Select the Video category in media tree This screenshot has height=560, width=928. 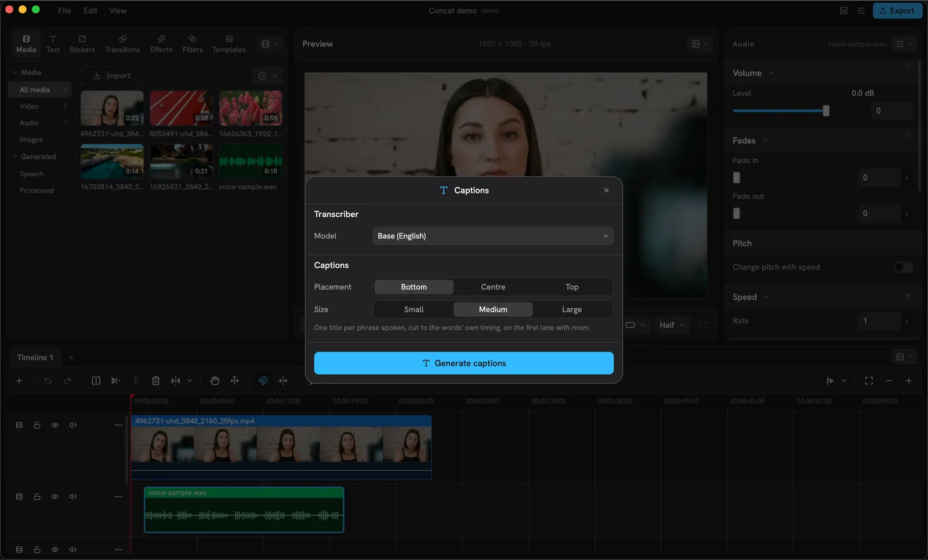click(x=29, y=106)
